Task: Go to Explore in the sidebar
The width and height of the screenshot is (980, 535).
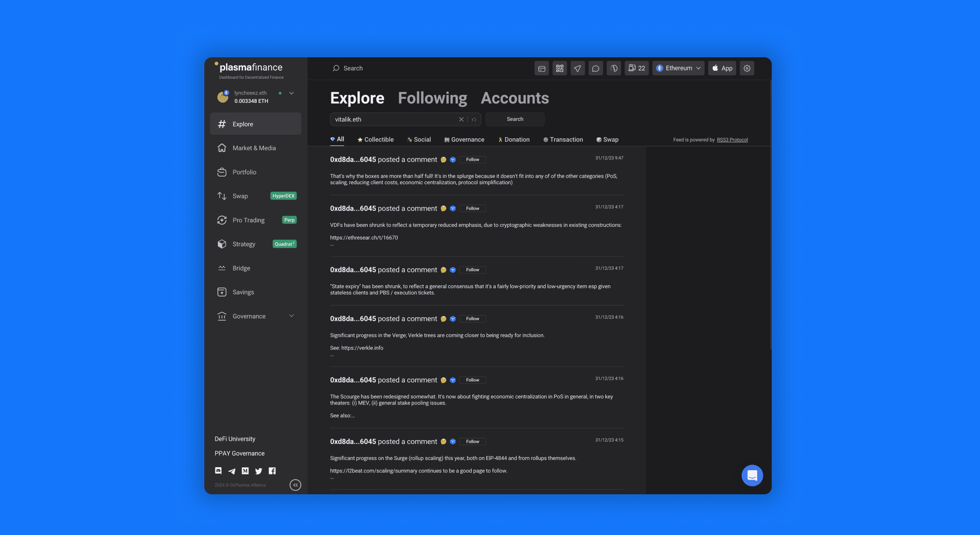Action: (x=256, y=124)
